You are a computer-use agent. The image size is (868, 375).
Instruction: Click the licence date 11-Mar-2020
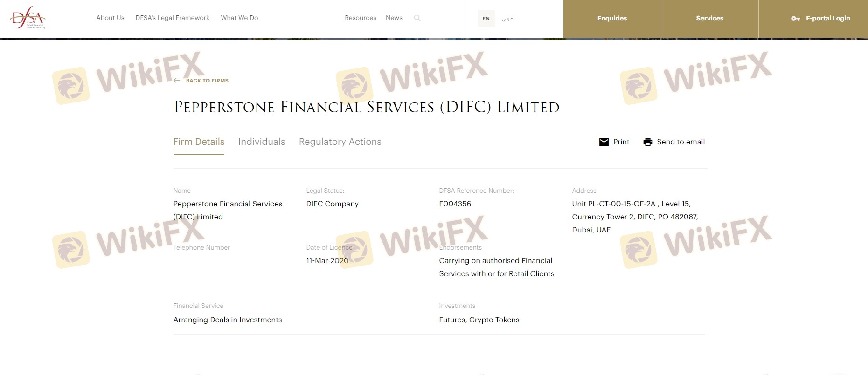[x=327, y=261]
